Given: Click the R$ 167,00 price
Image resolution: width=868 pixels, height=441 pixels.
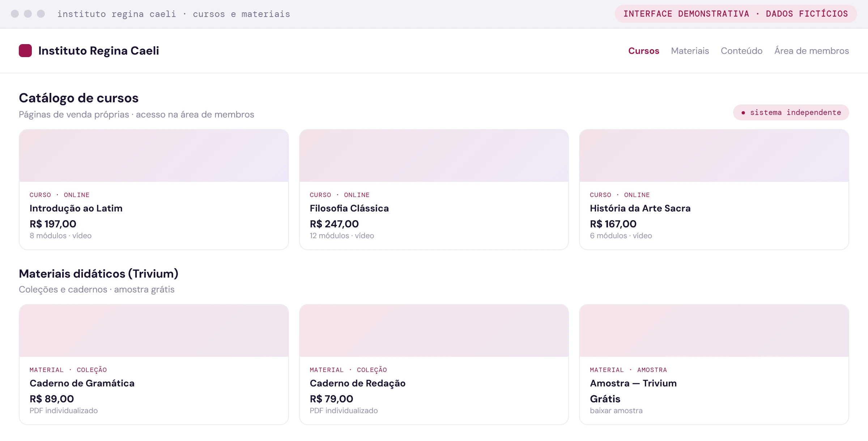Looking at the screenshot, I should 613,224.
